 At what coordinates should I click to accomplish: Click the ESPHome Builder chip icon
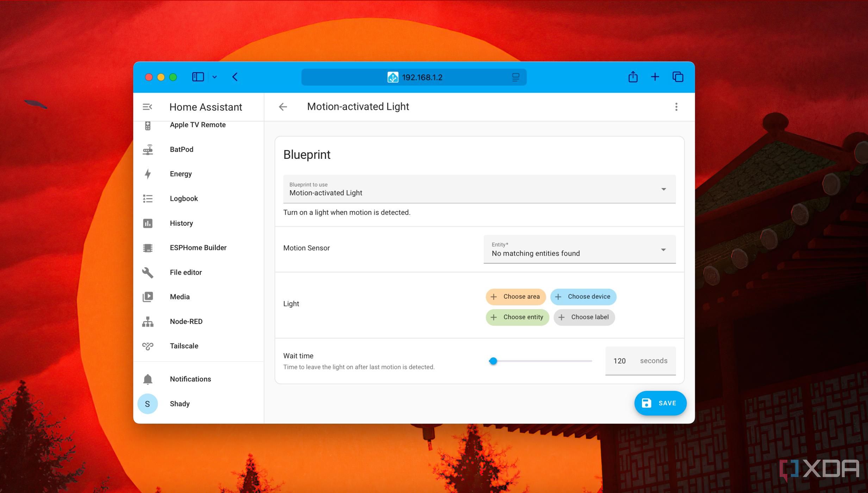pos(148,248)
